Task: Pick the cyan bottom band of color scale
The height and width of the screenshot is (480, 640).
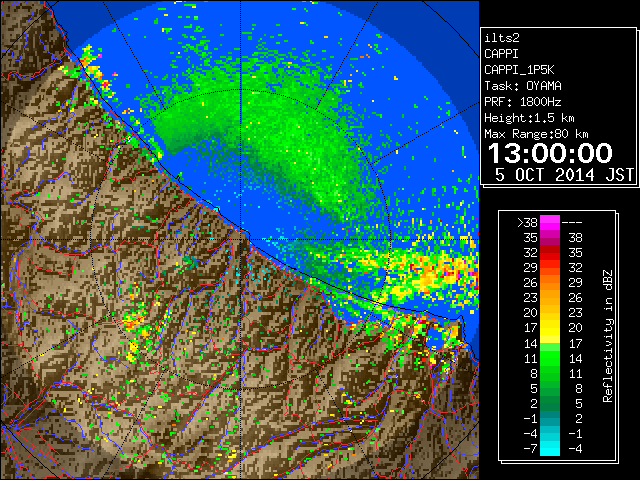Action: pos(550,448)
